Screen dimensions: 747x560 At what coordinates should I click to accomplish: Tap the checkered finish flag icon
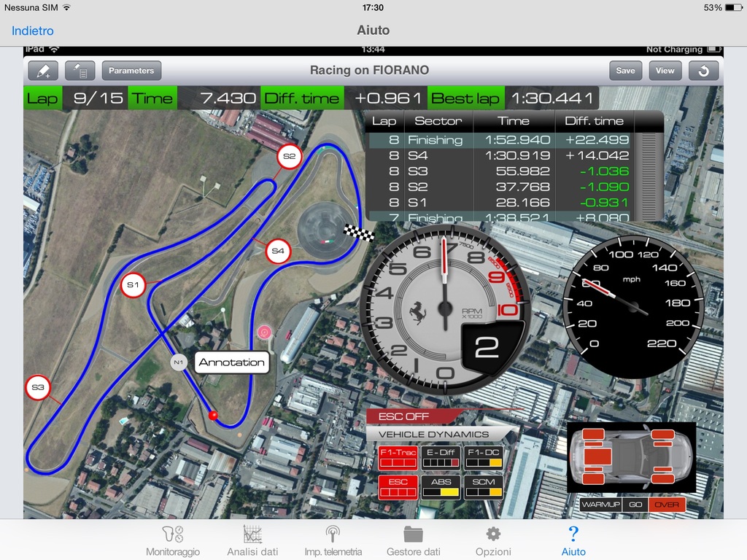pos(359,233)
